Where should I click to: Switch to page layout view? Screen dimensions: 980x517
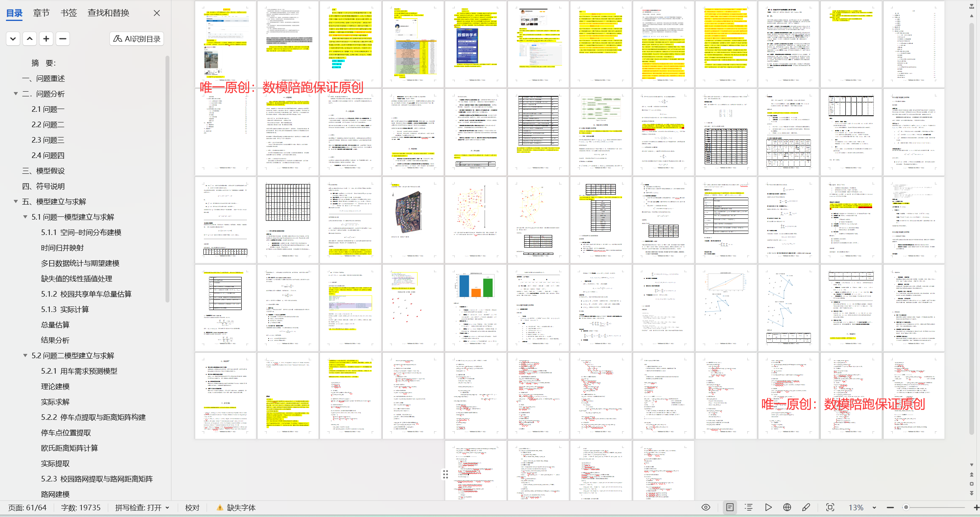point(730,508)
